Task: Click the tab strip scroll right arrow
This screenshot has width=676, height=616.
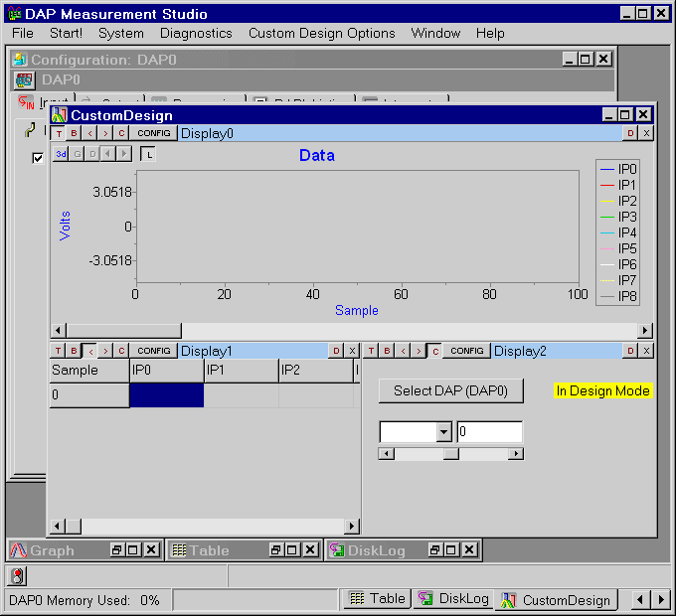Action: (x=661, y=599)
